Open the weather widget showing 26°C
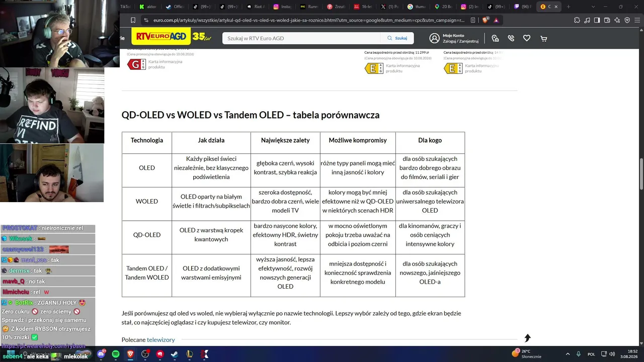Viewport: 644px width, 362px height. coord(527,354)
